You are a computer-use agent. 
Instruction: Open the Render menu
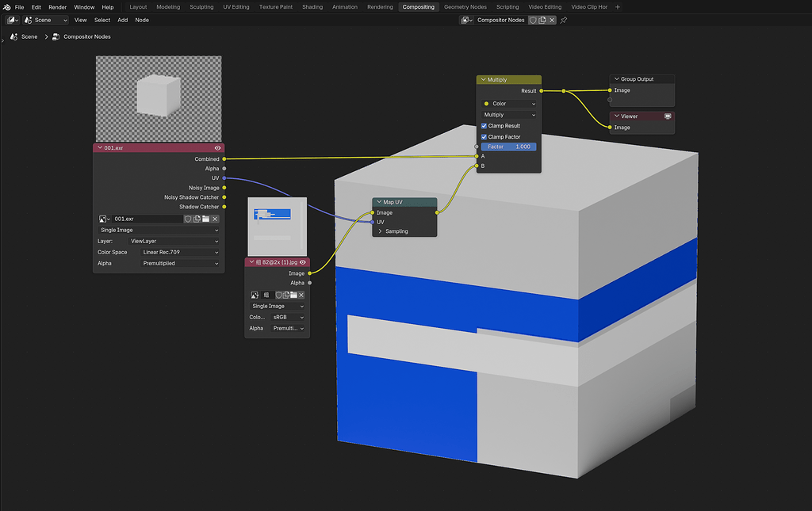click(57, 6)
